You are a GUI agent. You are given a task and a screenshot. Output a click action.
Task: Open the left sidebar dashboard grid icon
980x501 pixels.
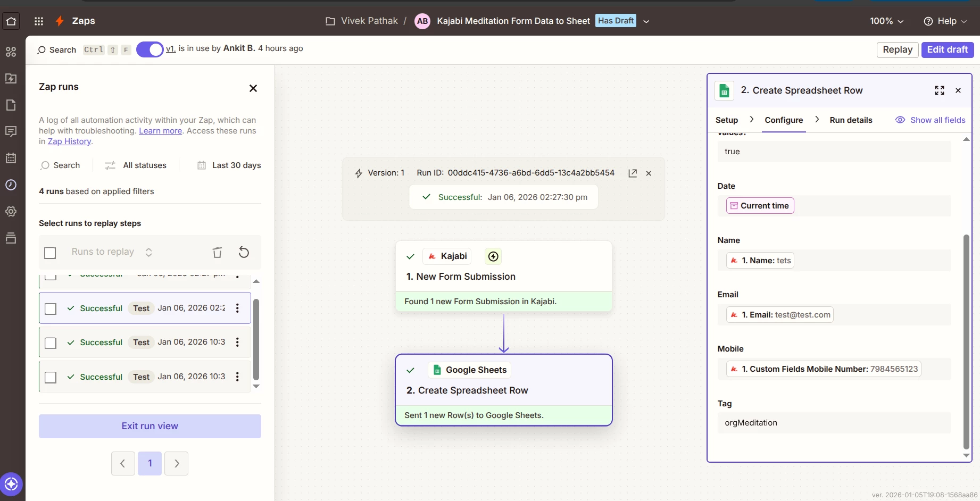11,52
